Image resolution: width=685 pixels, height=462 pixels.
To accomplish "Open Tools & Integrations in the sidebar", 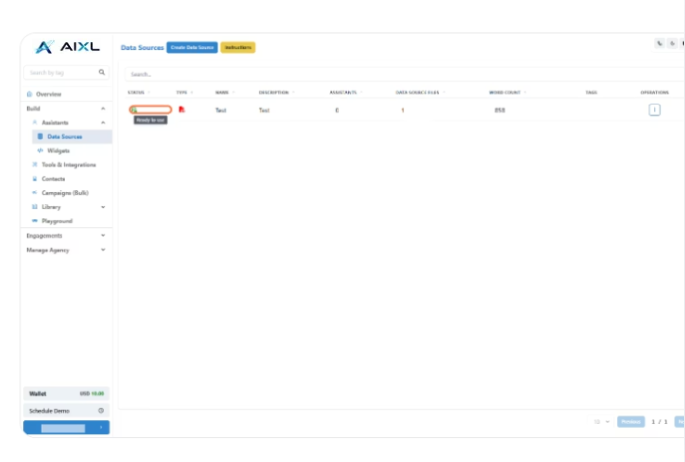I will (x=69, y=165).
